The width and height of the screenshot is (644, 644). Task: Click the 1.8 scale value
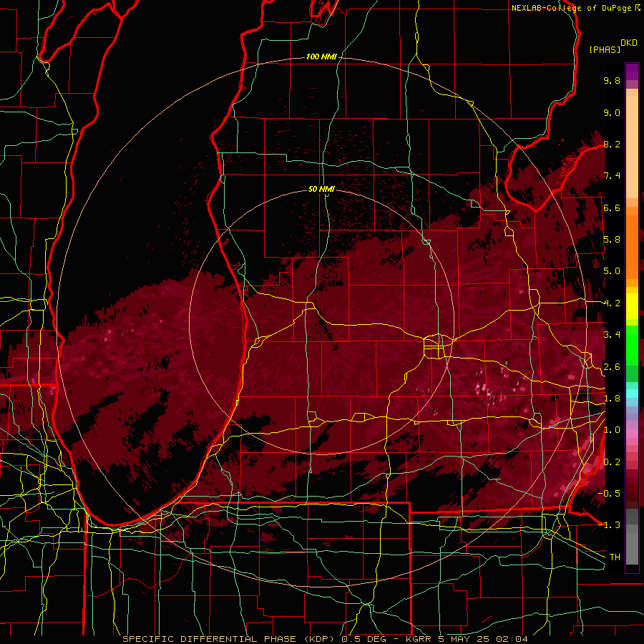(612, 399)
